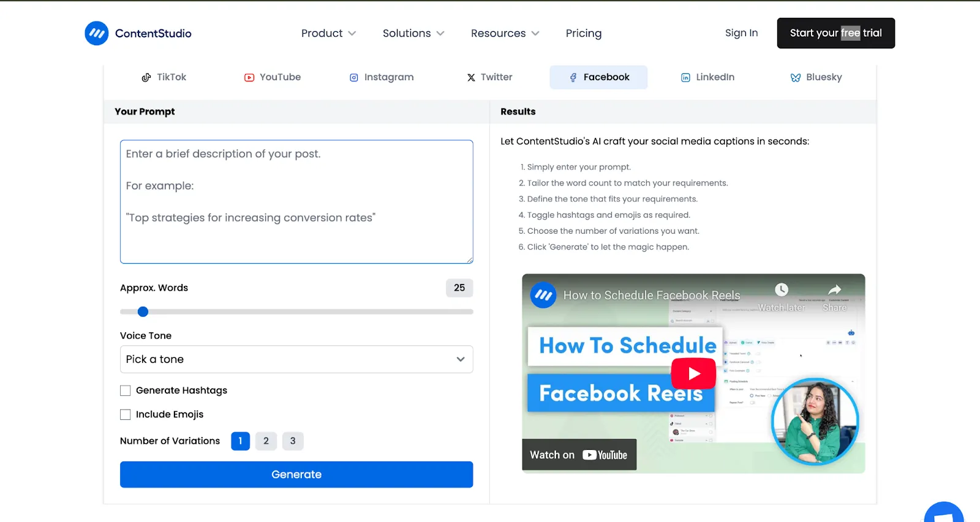Switch to the TikTok tab

[164, 77]
